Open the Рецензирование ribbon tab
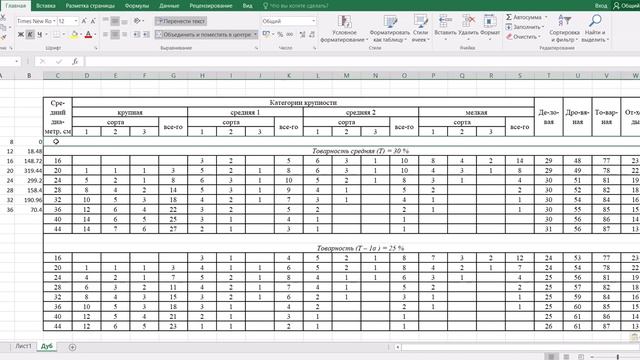The image size is (640, 360). pyautogui.click(x=211, y=6)
